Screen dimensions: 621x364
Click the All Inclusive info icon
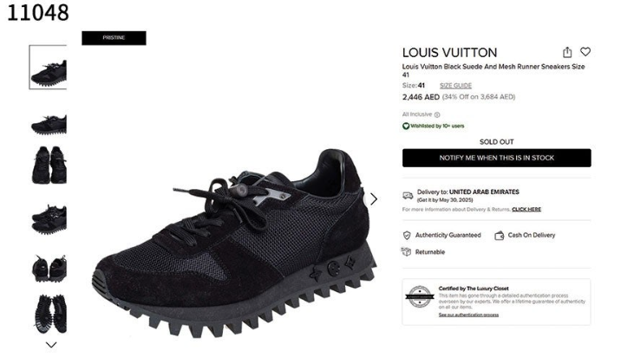coord(437,114)
